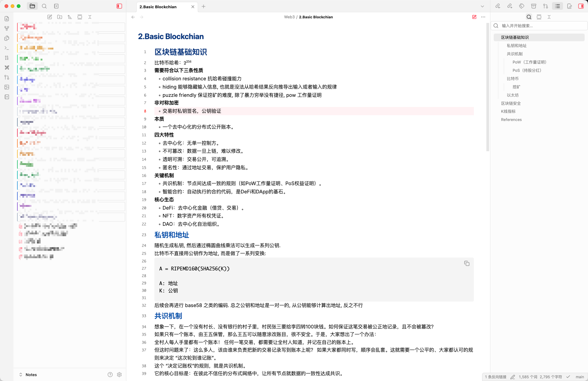
Task: Toggle the left sidebar
Action: 119,6
